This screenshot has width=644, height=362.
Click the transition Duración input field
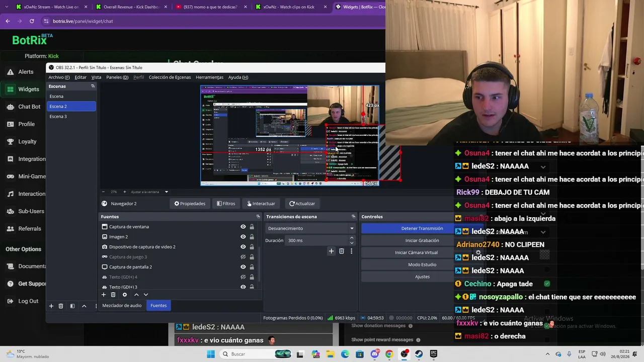[317, 240]
